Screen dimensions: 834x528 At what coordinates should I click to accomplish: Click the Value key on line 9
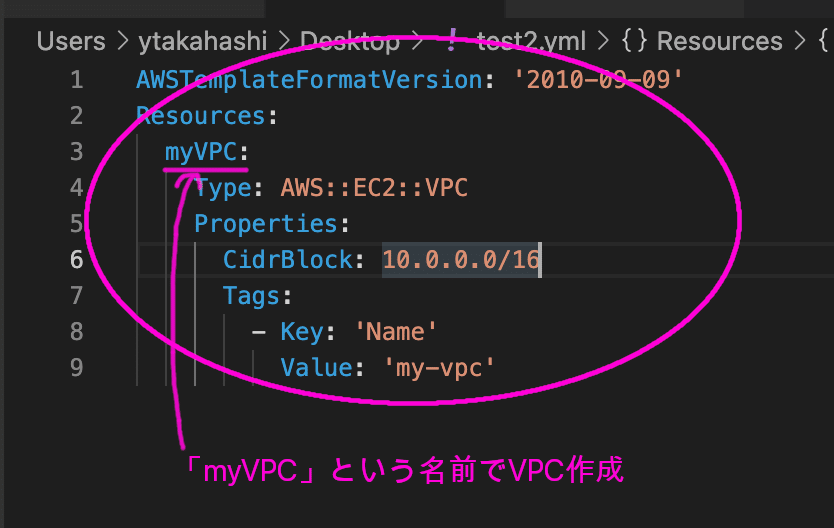coord(316,367)
